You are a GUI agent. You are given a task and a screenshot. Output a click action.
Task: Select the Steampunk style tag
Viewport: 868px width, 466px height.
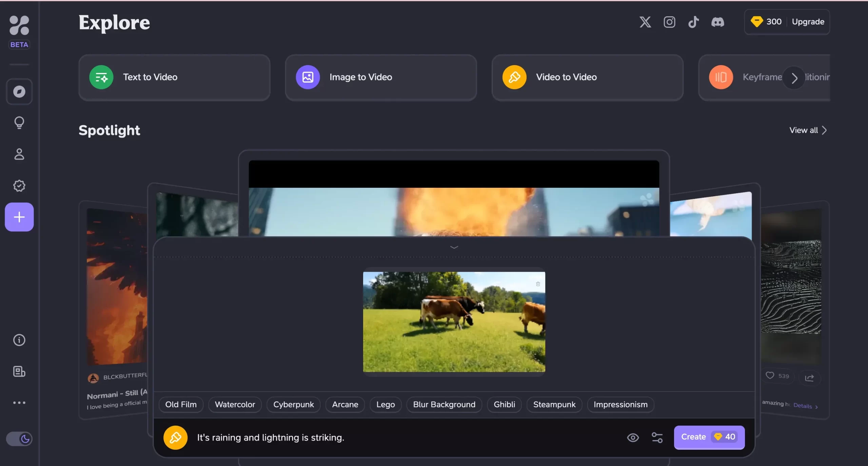[x=554, y=405]
